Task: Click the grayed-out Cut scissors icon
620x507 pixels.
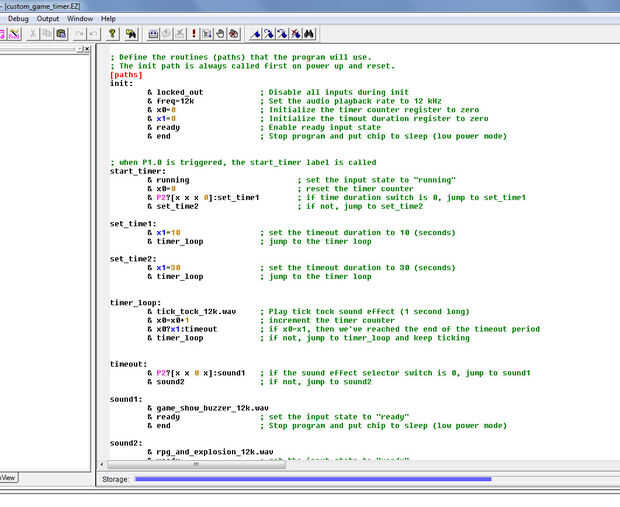Action: coord(33,34)
